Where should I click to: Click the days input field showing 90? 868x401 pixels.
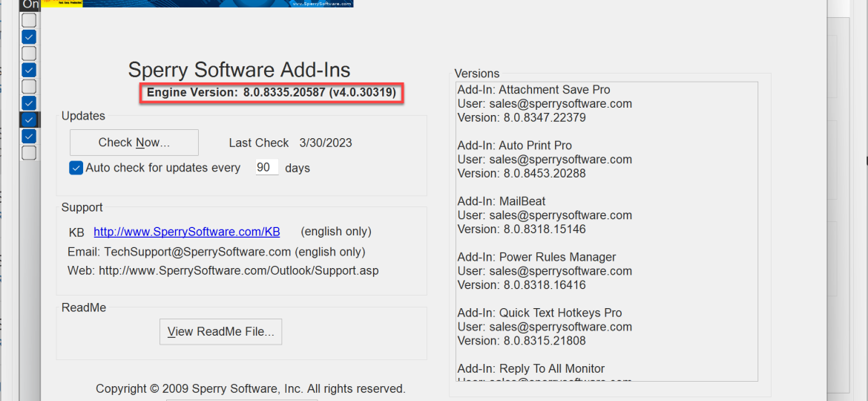pos(267,167)
